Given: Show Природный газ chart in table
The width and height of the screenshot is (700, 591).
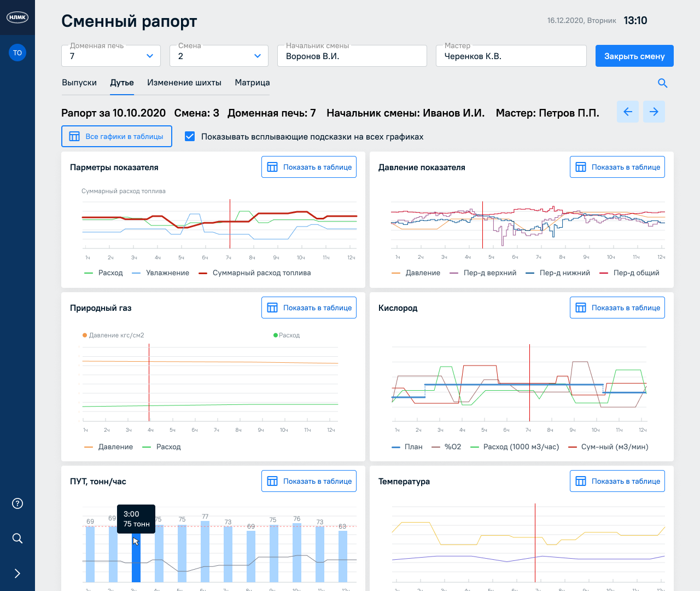Looking at the screenshot, I should tap(309, 308).
